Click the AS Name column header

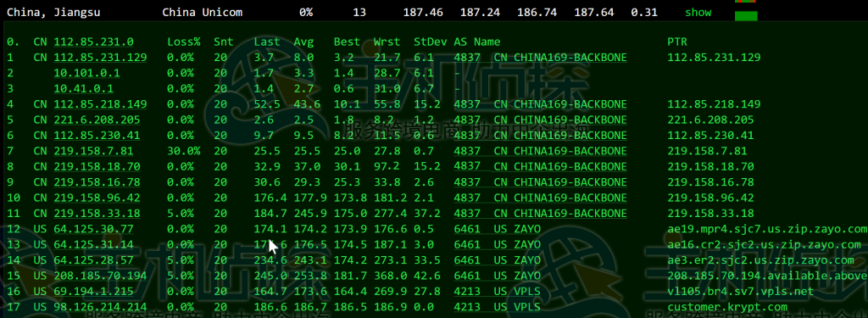tap(477, 42)
